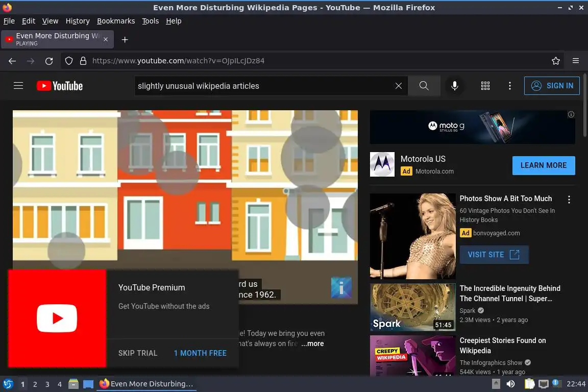Reload the page
The height and width of the screenshot is (392, 588).
(x=49, y=61)
